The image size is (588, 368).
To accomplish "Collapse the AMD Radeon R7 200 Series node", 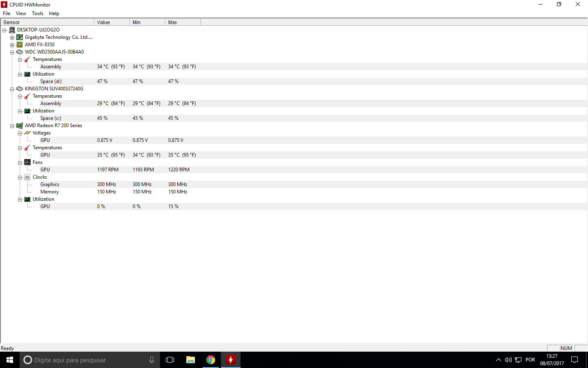I will pyautogui.click(x=12, y=126).
